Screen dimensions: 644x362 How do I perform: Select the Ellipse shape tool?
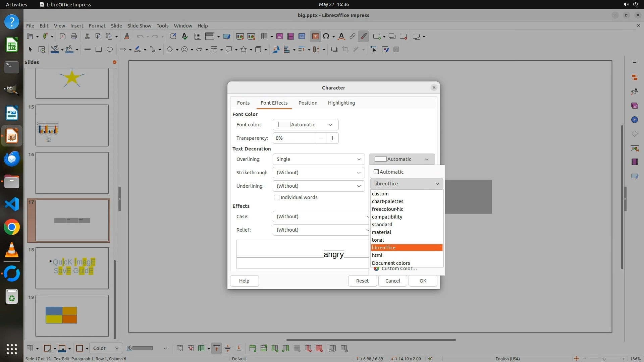[109, 50]
